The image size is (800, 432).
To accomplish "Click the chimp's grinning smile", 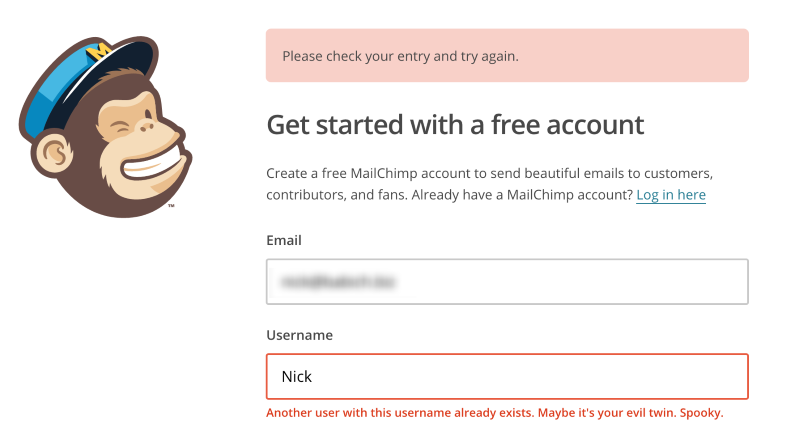I will pos(158,160).
